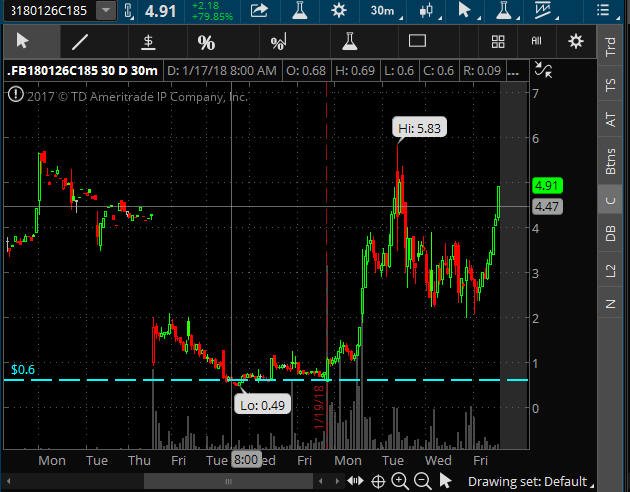Click the Lo: 0.49 bubble
630x492 pixels.
262,405
